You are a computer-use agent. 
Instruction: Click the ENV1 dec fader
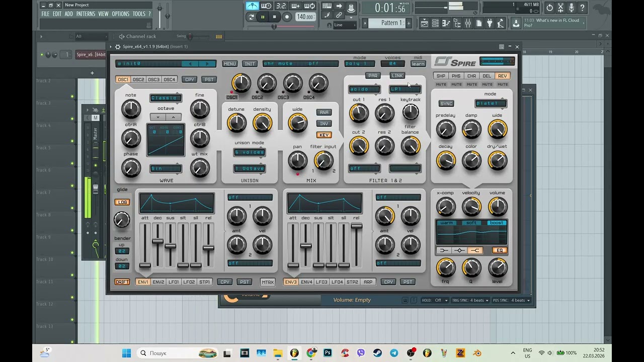[x=157, y=241]
